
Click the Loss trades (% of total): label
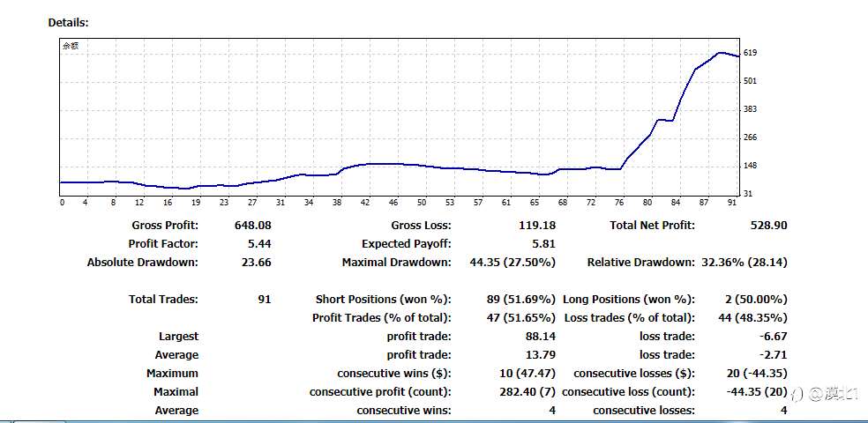coord(630,318)
